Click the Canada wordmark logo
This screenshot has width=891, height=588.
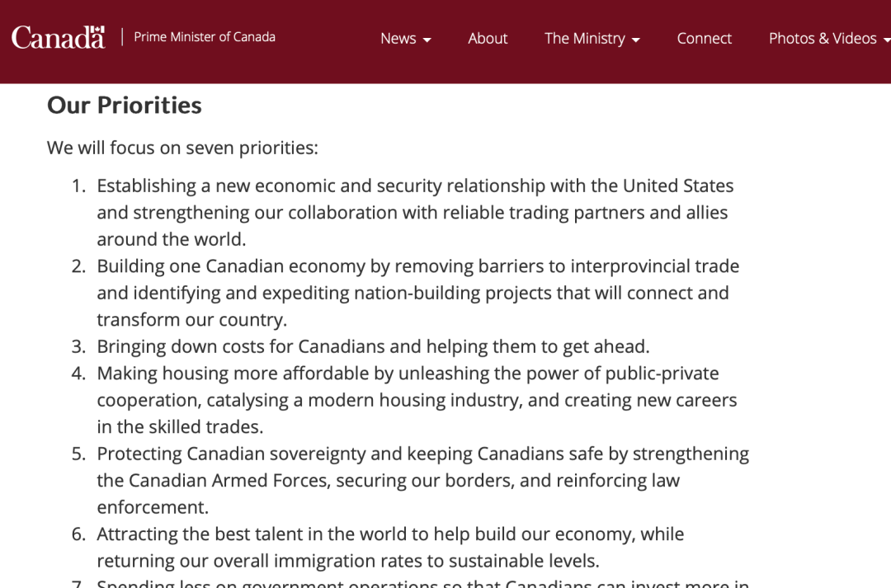click(58, 37)
